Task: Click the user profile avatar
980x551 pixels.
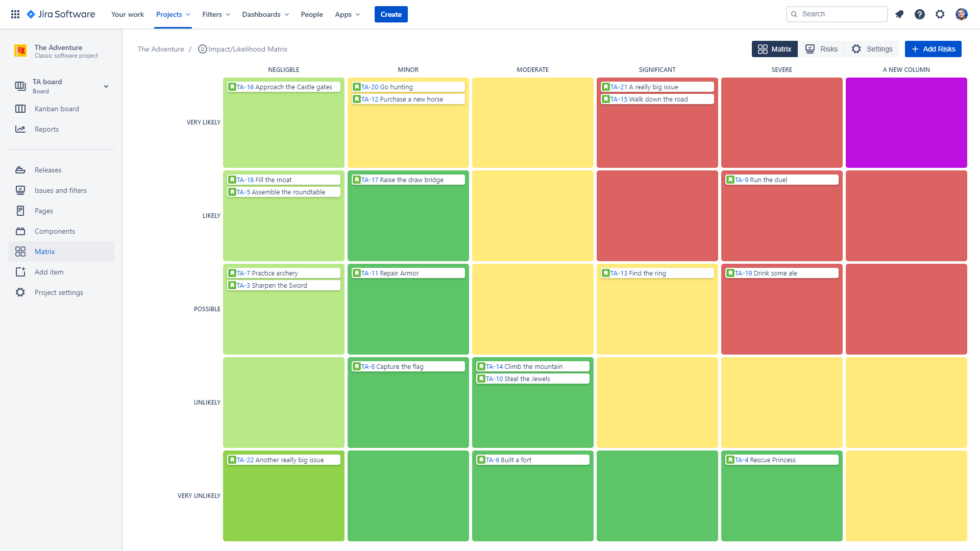Action: click(962, 14)
